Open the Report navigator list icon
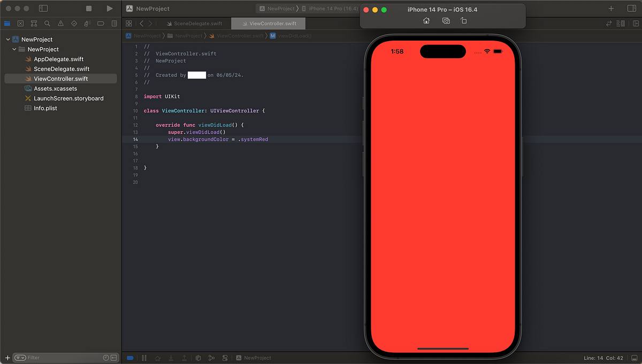The height and width of the screenshot is (364, 642). click(113, 23)
